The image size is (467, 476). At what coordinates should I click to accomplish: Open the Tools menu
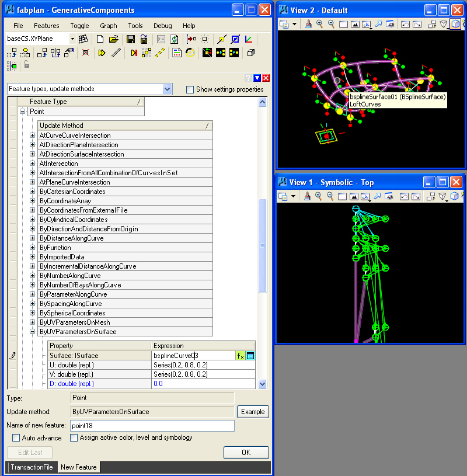tap(135, 26)
